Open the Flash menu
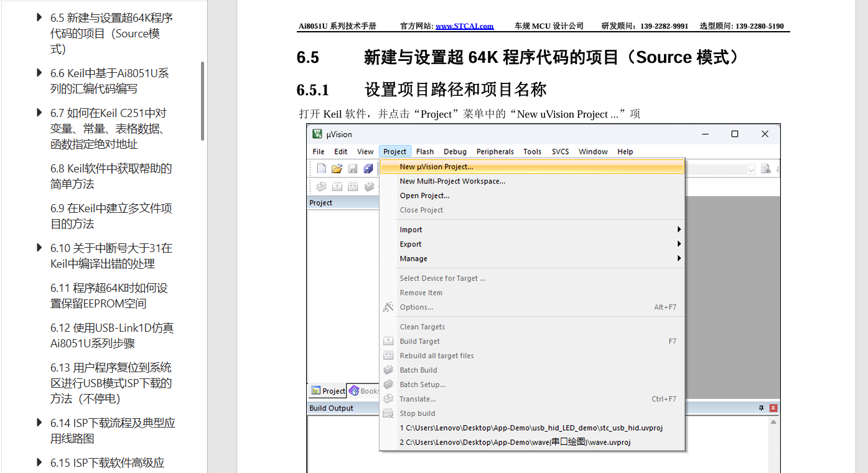The height and width of the screenshot is (473, 868). [x=425, y=151]
